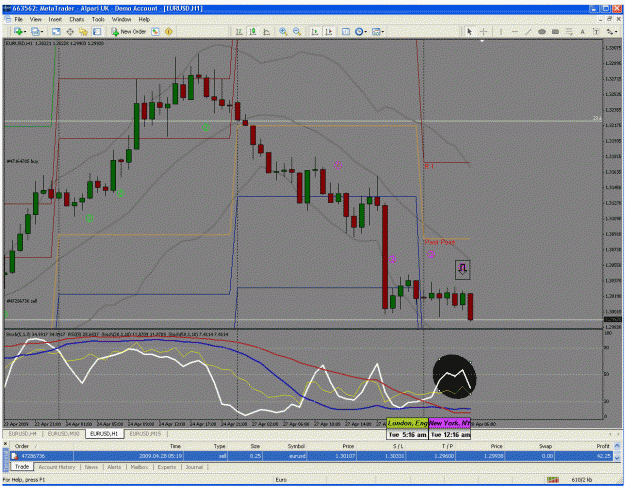Open the Alerts tab
Viewport: 625px width, 486px height.
point(114,467)
